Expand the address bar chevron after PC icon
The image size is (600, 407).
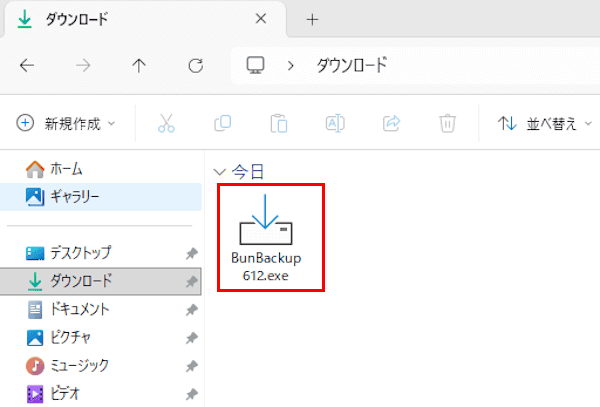[x=291, y=66]
